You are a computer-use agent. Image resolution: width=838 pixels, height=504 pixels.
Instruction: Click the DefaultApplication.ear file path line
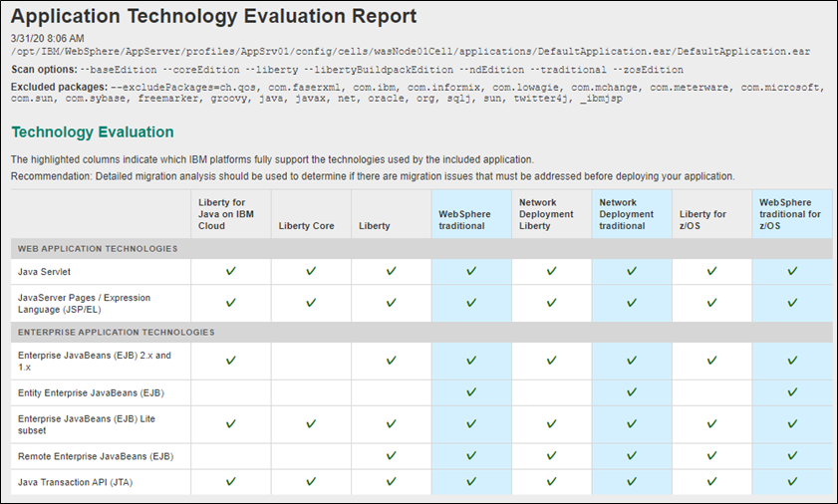click(x=411, y=52)
